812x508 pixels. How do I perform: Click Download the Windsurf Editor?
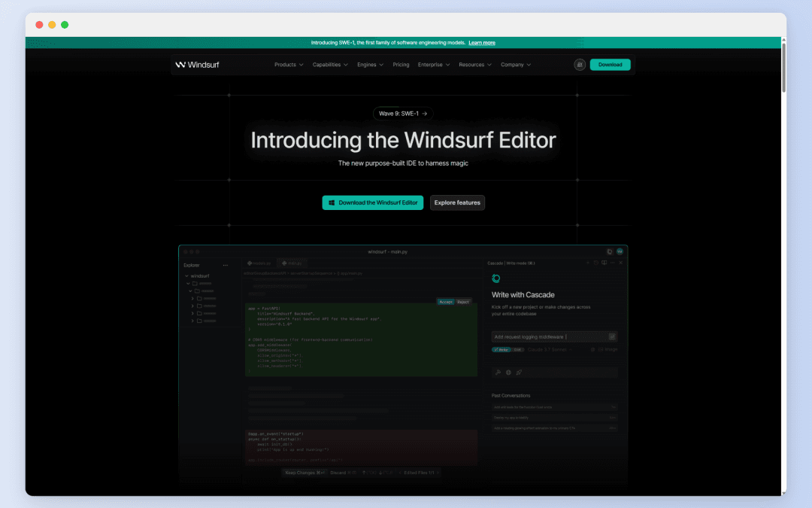click(x=373, y=202)
